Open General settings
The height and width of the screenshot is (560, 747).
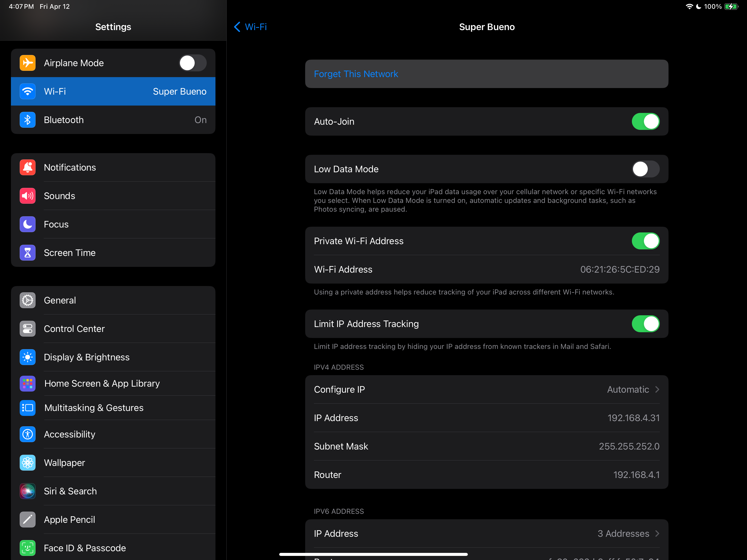(x=113, y=300)
